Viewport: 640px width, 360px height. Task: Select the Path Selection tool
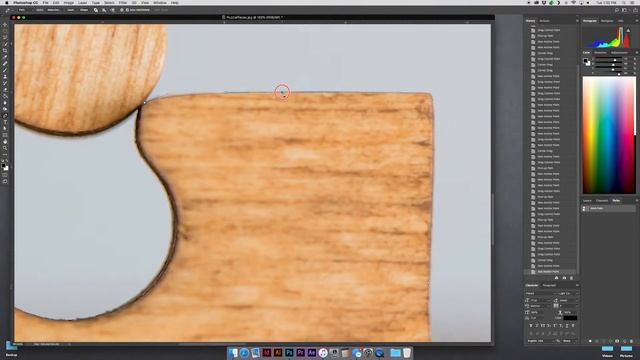(x=5, y=128)
